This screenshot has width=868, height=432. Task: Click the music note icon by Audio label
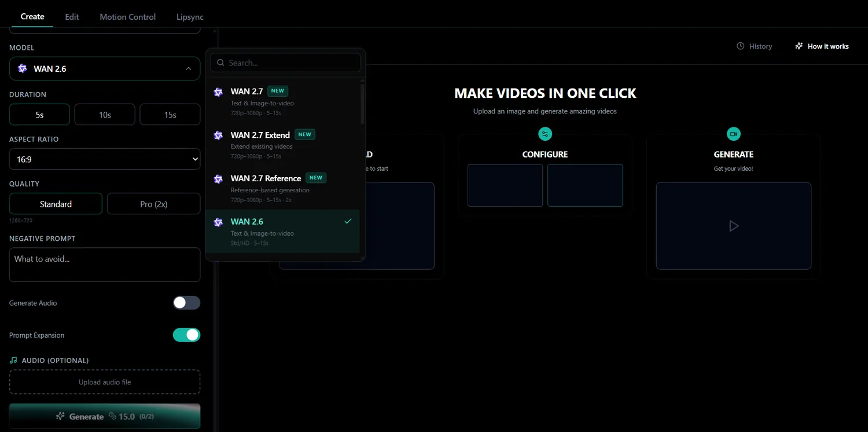[x=13, y=360]
